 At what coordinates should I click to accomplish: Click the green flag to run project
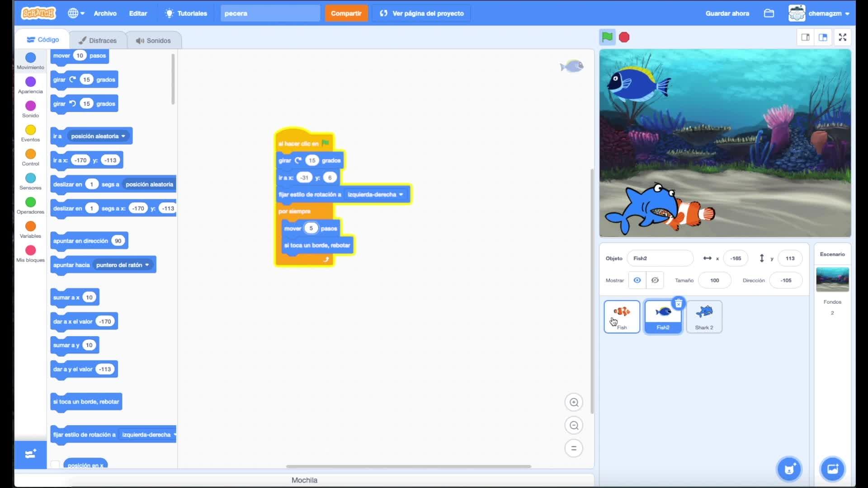click(x=607, y=37)
